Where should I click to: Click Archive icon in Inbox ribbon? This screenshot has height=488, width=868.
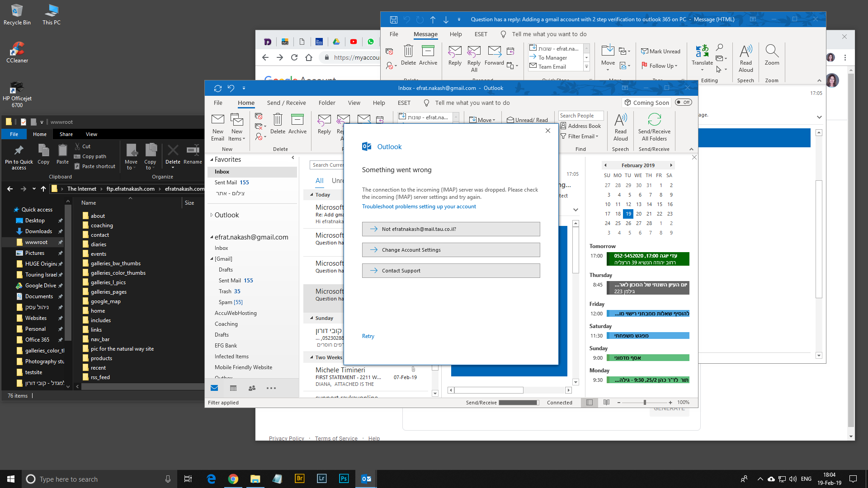click(297, 124)
